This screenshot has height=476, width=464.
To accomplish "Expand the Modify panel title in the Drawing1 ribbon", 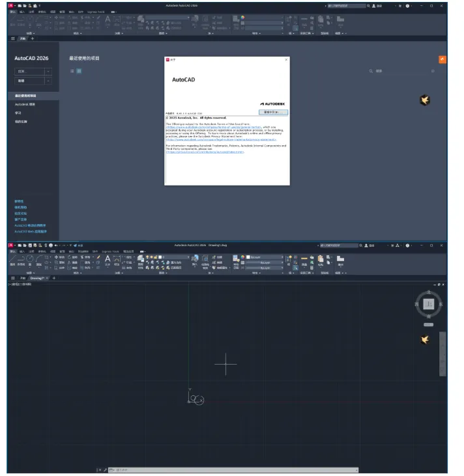I will (x=78, y=273).
